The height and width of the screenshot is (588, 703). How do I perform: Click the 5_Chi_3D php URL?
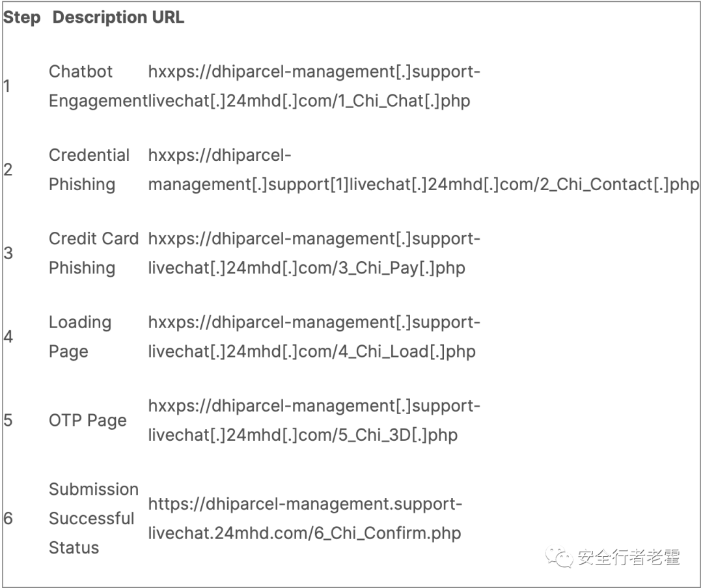(x=314, y=420)
